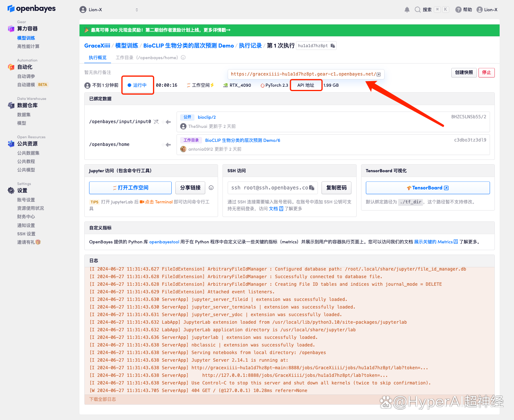Click the 下载全部日志 link
The height and width of the screenshot is (420, 514).
coord(103,399)
